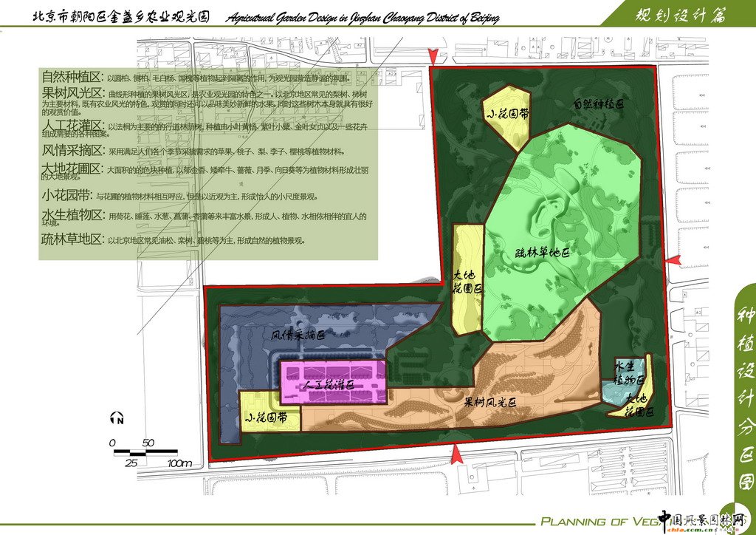Image resolution: width=756 pixels, height=535 pixels.
Task: Click the map scale bar
Action: coord(144,451)
